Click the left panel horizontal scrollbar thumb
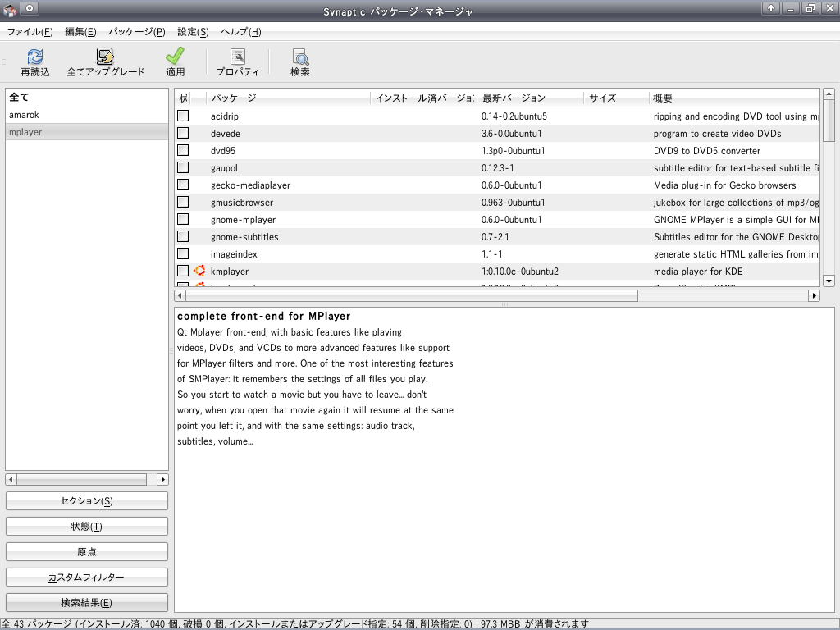This screenshot has width=840, height=630. pyautogui.click(x=81, y=479)
